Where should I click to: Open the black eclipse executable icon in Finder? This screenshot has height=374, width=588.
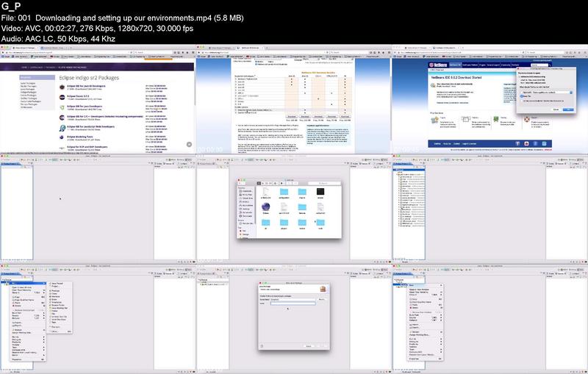click(320, 193)
